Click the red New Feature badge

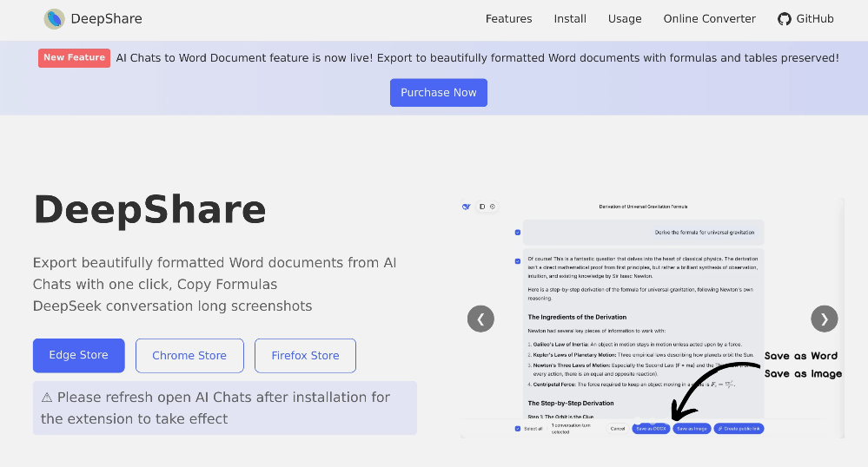tap(74, 57)
